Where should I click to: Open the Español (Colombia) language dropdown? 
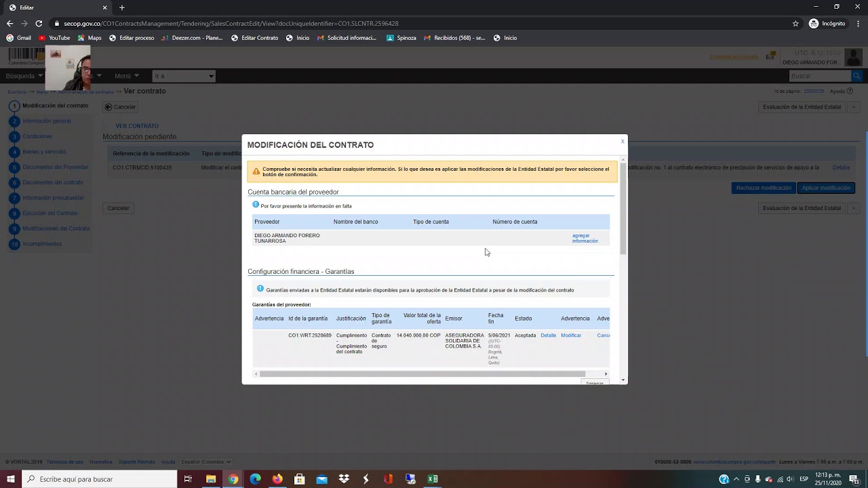206,462
